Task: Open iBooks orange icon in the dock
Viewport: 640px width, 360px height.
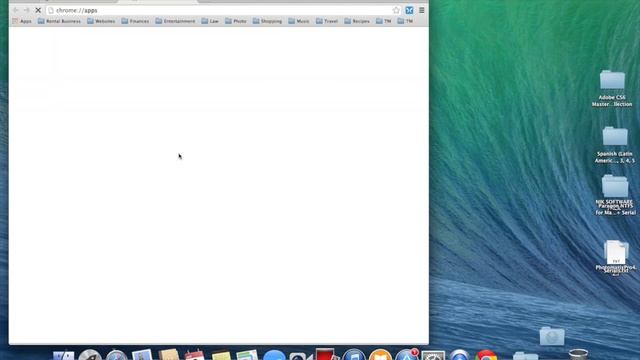Action: (x=380, y=355)
